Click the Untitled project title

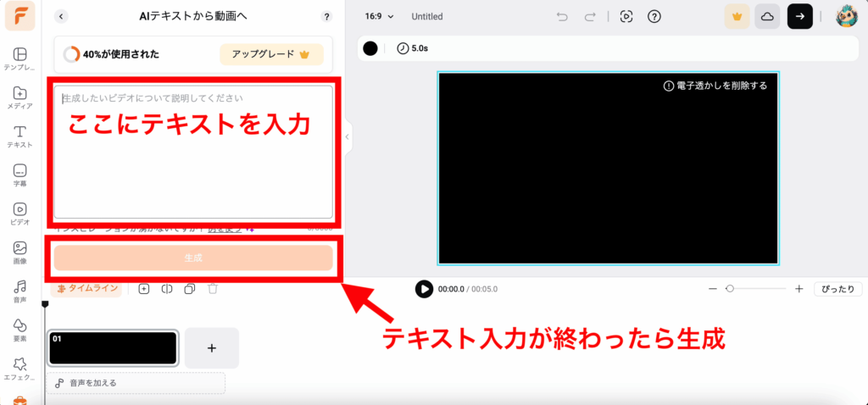(427, 17)
